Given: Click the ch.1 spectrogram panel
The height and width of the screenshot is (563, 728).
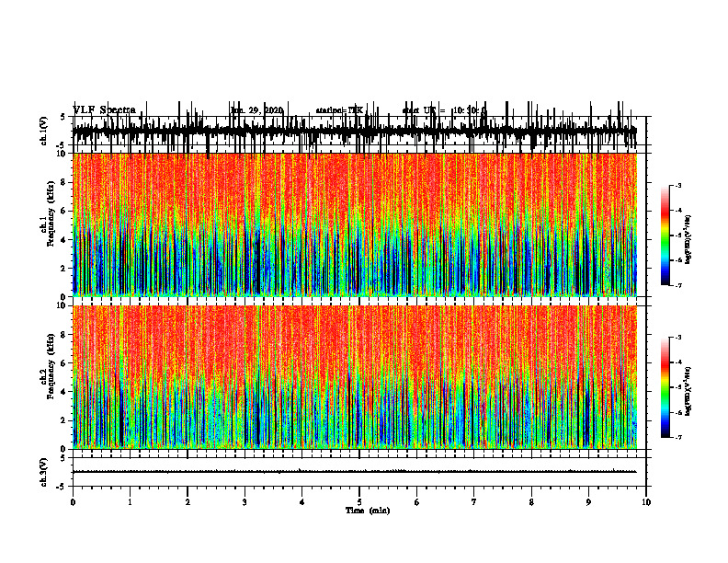Looking at the screenshot, I should [355, 224].
